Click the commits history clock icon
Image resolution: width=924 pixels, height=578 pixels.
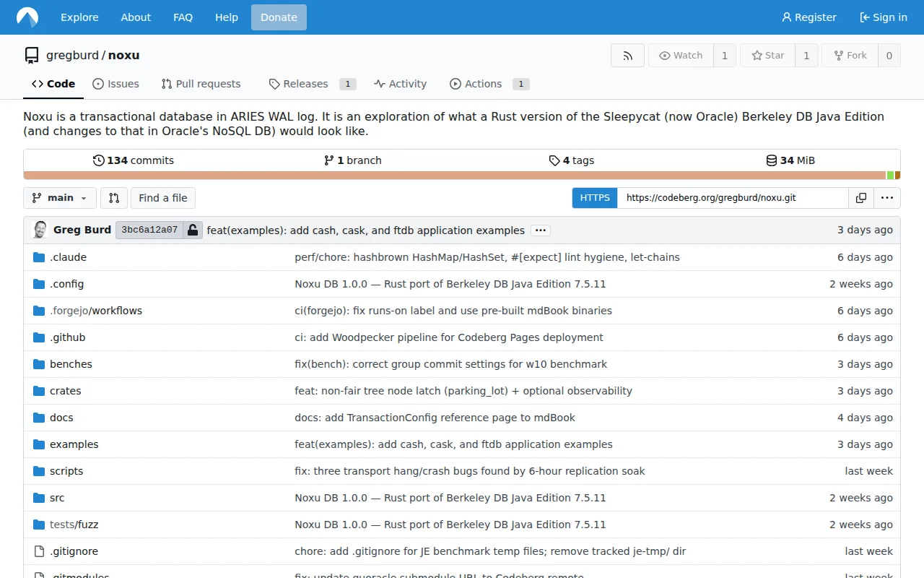[99, 160]
